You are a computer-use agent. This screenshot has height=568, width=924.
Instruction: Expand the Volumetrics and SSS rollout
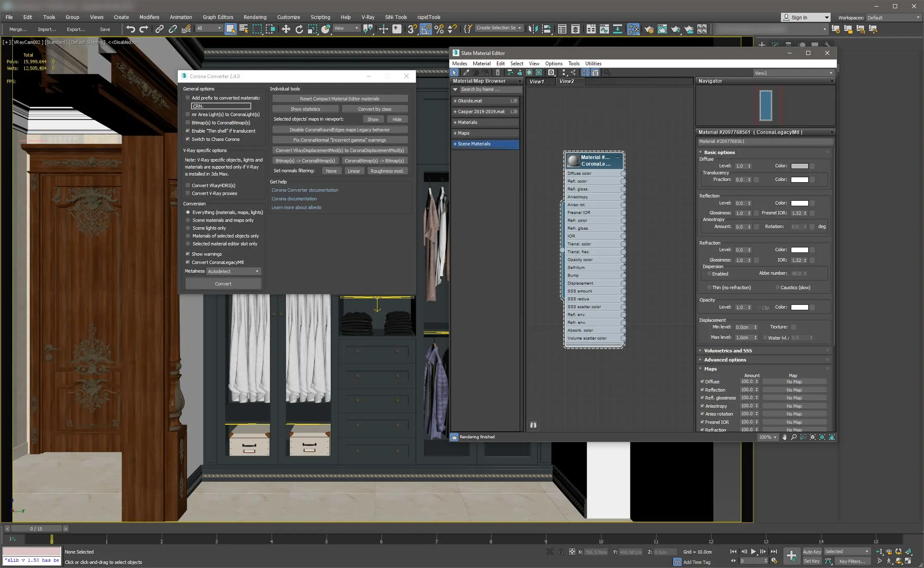728,351
